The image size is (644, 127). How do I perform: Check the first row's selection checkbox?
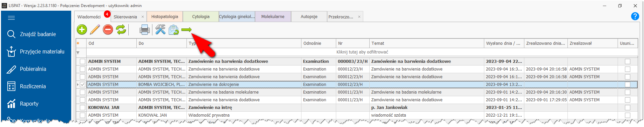83,61
